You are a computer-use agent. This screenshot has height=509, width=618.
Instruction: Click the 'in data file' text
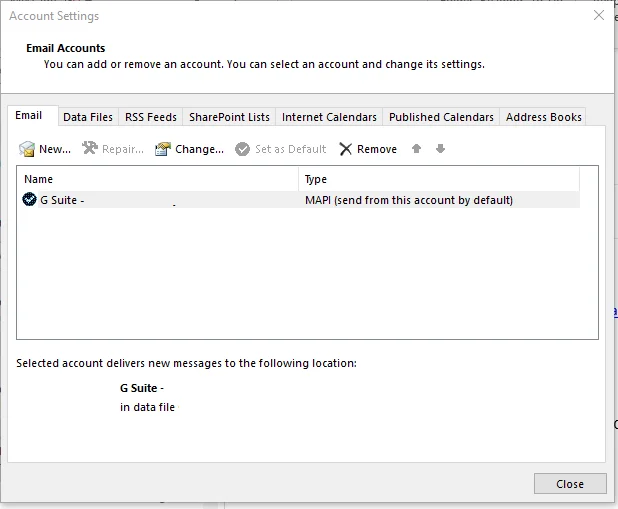(147, 407)
